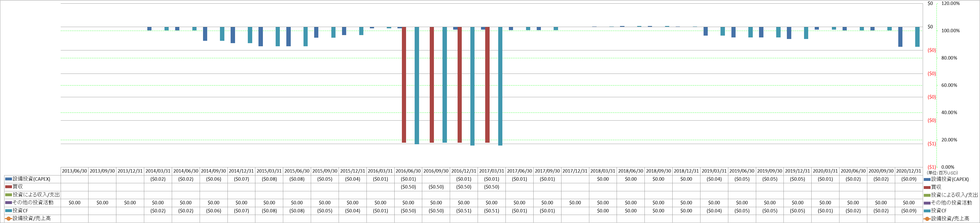
Task: Select the 2016/09/30 column header
Action: click(x=436, y=171)
